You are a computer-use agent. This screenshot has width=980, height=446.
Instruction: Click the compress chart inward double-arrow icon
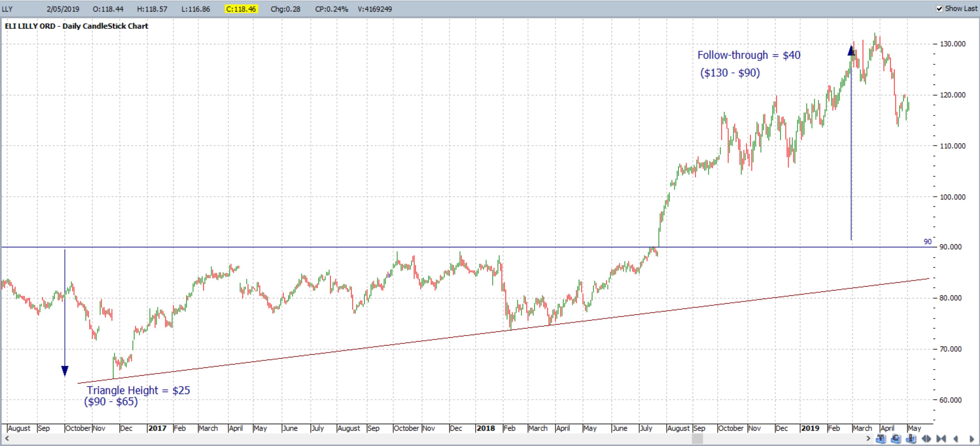coord(941,439)
